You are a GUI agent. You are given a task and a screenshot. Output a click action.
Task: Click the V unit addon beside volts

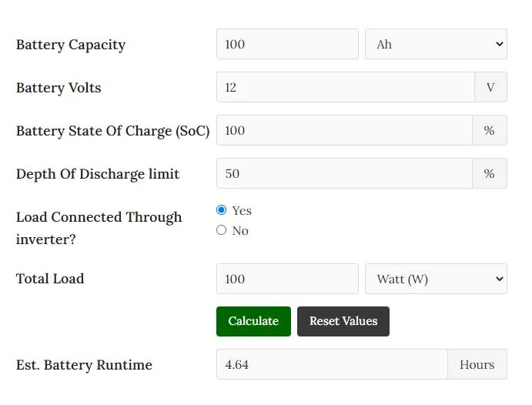[490, 87]
